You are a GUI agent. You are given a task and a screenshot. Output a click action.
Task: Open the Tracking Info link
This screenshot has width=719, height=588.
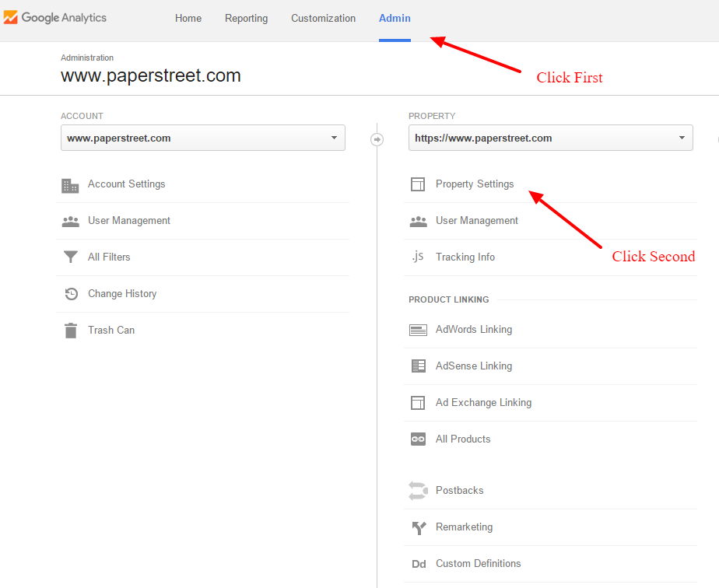pyautogui.click(x=465, y=257)
